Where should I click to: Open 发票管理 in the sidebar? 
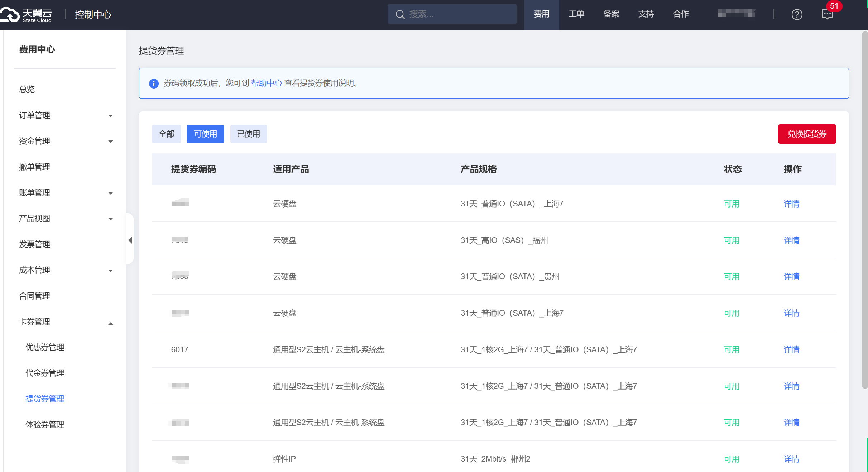point(34,244)
